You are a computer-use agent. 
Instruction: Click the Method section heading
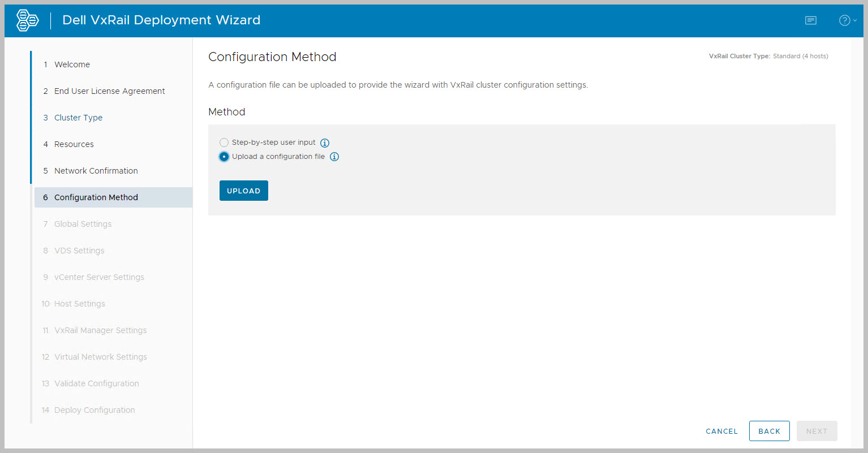pos(227,112)
